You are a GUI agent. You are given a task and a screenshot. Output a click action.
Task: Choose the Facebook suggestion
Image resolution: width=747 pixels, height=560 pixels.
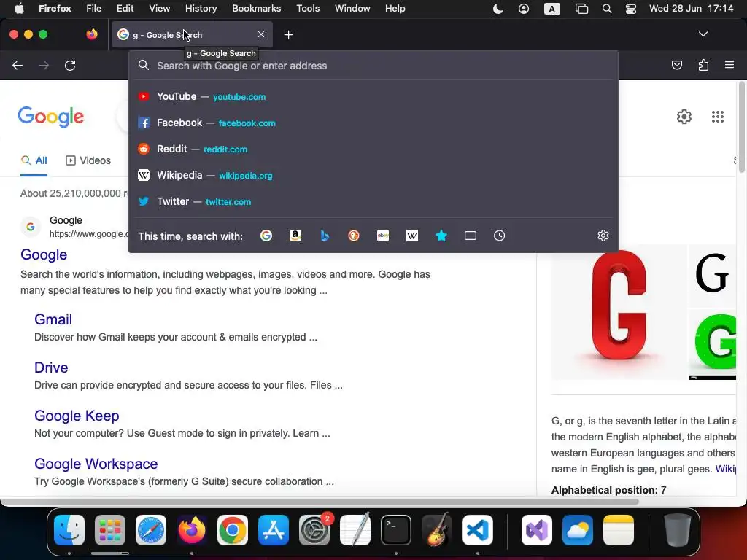coord(373,122)
